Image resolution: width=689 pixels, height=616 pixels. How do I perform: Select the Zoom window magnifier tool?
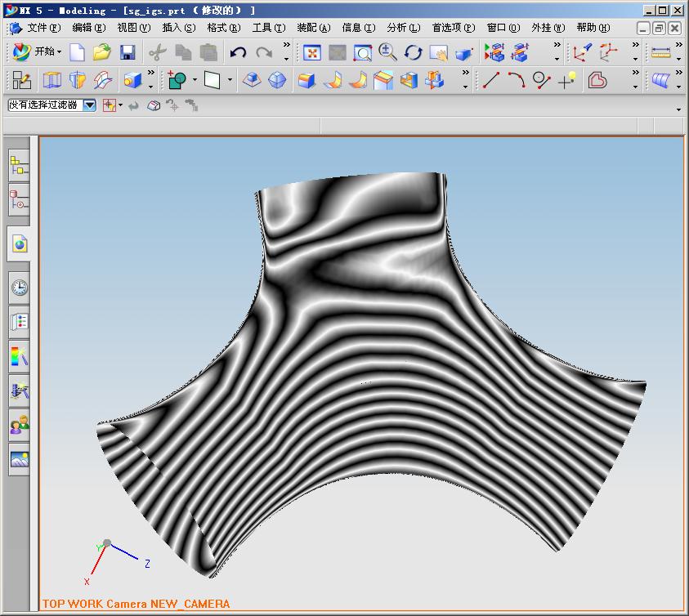coord(363,53)
